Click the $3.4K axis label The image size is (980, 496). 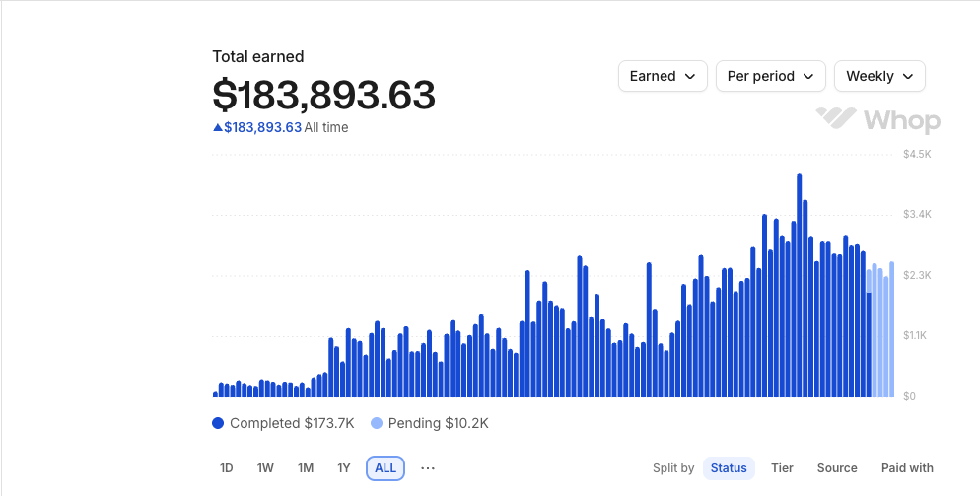click(917, 215)
